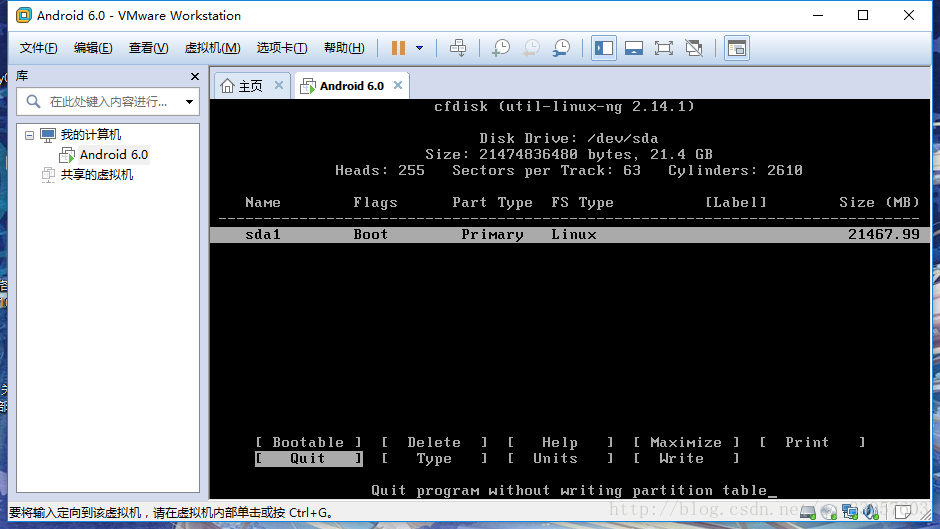This screenshot has height=529, width=940.
Task: Click the Boot flag cell of sda1
Action: coord(370,235)
